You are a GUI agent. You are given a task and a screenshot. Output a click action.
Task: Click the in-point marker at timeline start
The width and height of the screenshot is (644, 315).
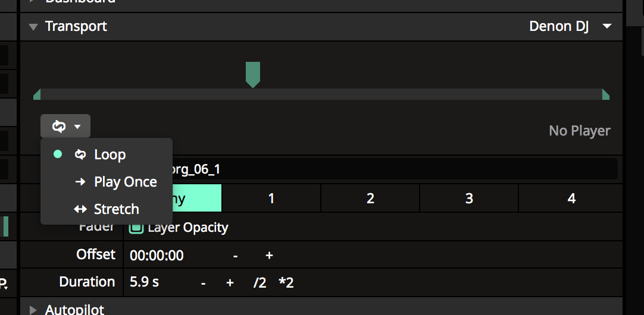tap(37, 94)
